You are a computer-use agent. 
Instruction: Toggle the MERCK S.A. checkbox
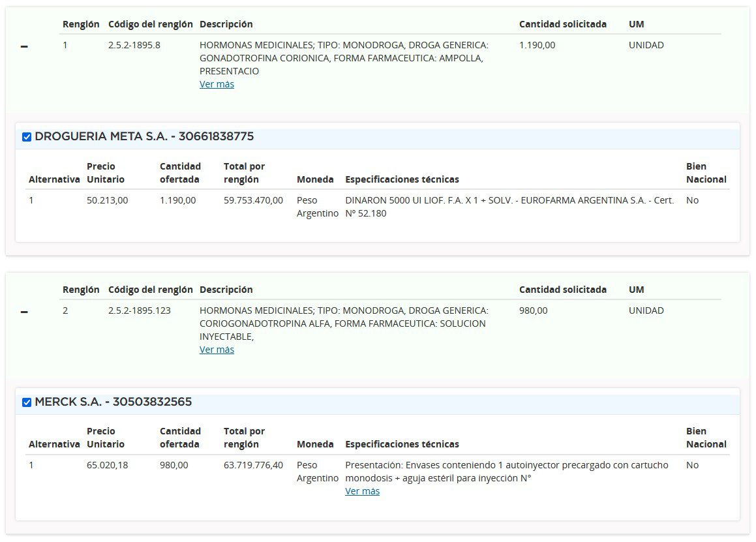[27, 402]
